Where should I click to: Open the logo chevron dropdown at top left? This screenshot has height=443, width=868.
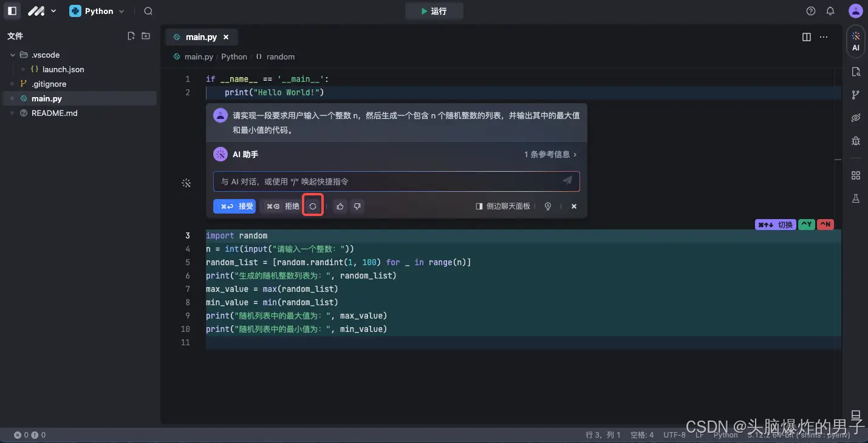(52, 11)
